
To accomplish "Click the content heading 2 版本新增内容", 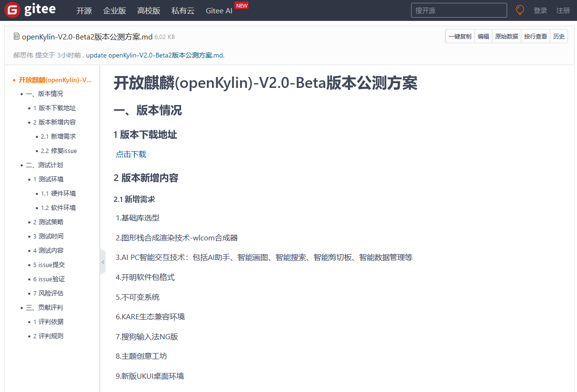I will [x=146, y=178].
